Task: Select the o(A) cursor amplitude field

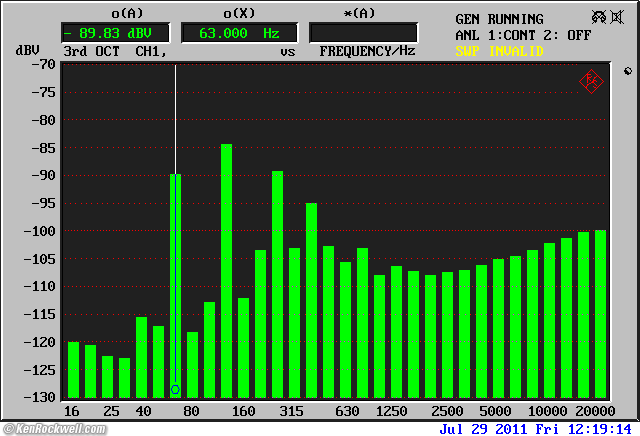Action: (x=116, y=32)
